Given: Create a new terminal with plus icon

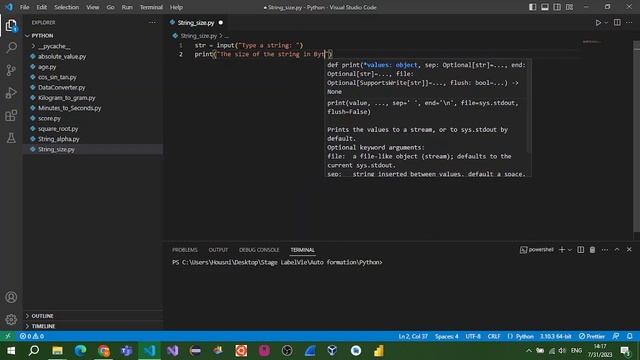Looking at the screenshot, I should coord(562,250).
